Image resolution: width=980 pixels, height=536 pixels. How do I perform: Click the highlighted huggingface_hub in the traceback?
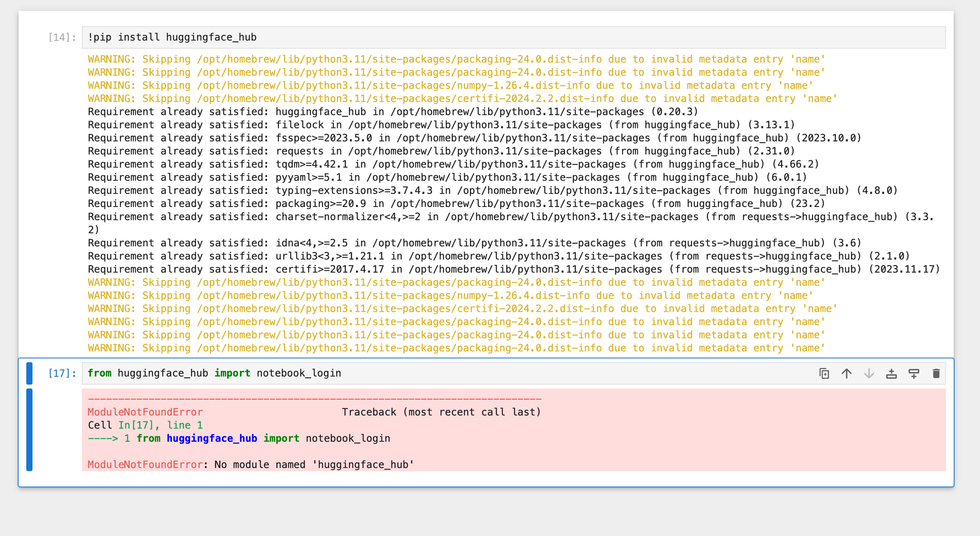pos(212,438)
